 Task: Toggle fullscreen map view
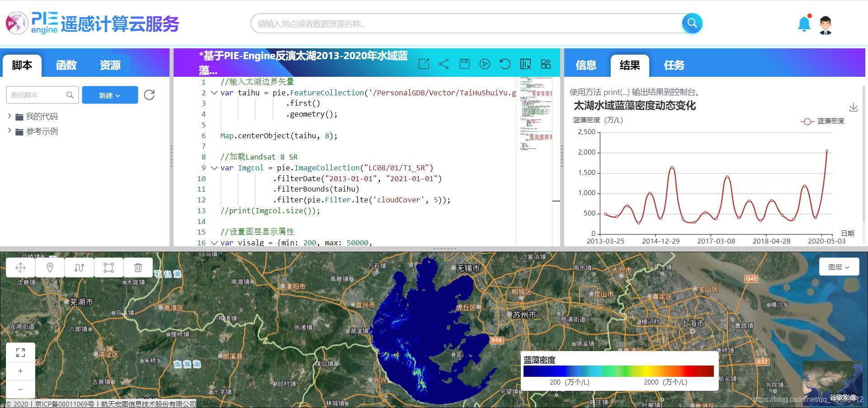click(x=20, y=352)
